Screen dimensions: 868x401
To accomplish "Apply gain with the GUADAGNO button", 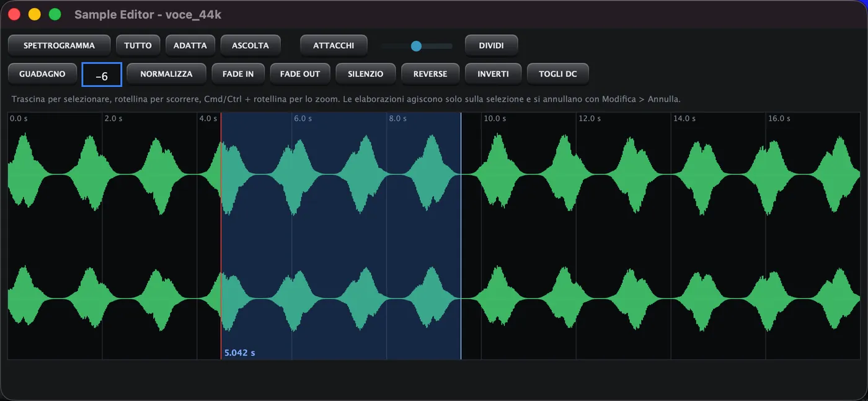I will 42,74.
